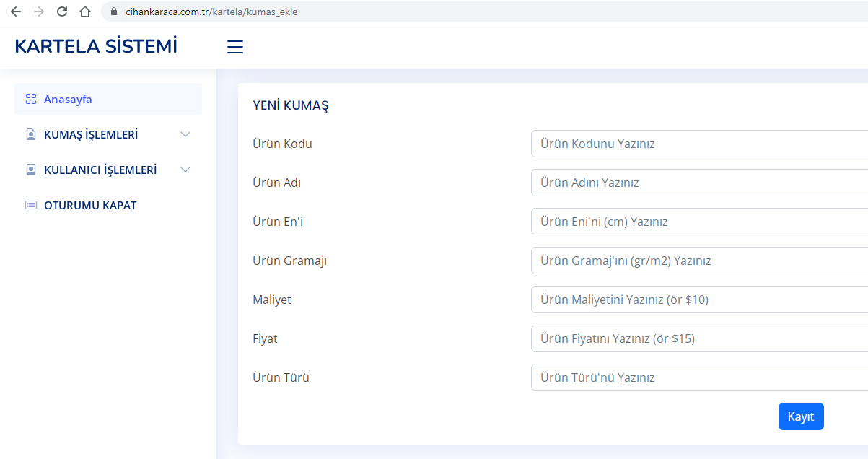This screenshot has height=459, width=868.
Task: Toggle the hamburger menu icon
Action: [x=235, y=47]
